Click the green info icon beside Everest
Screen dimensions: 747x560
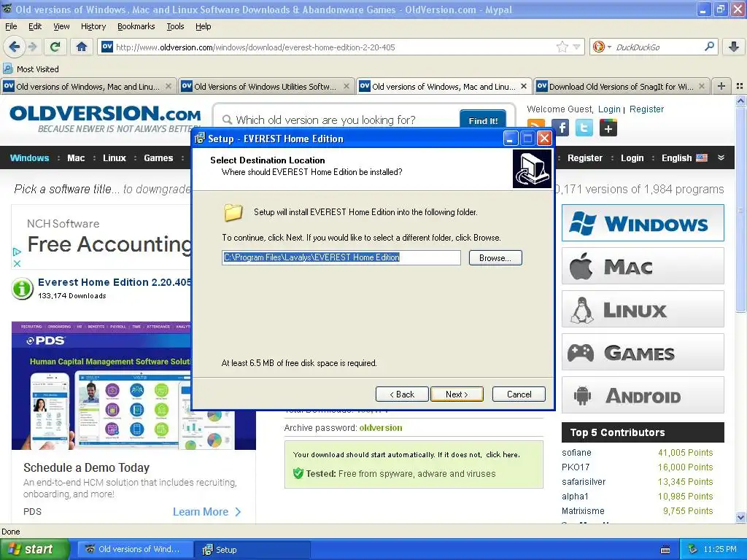click(x=22, y=289)
